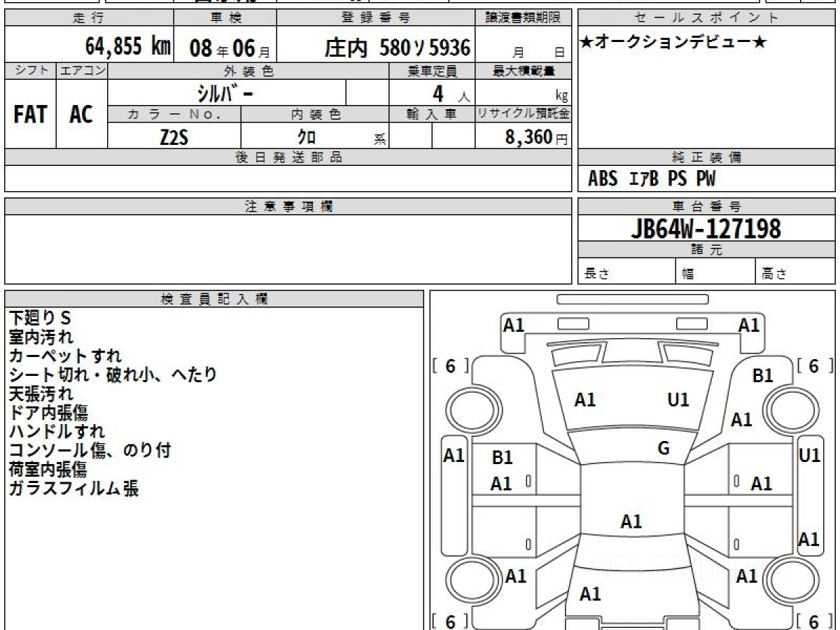Select the interior color クロ

(x=306, y=136)
